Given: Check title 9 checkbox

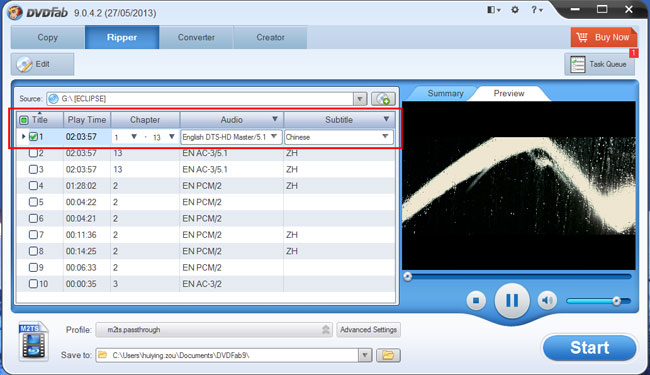Looking at the screenshot, I should pyautogui.click(x=33, y=268).
